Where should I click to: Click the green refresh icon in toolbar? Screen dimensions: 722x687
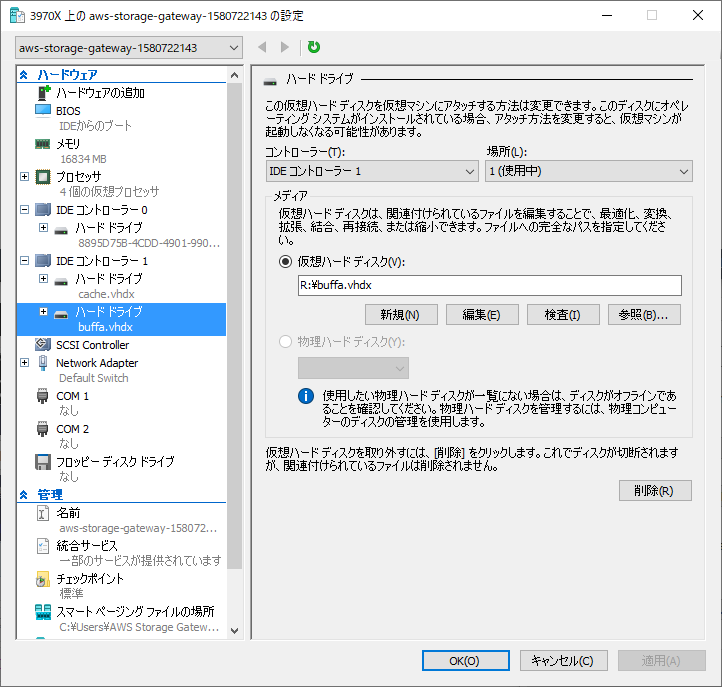[314, 47]
